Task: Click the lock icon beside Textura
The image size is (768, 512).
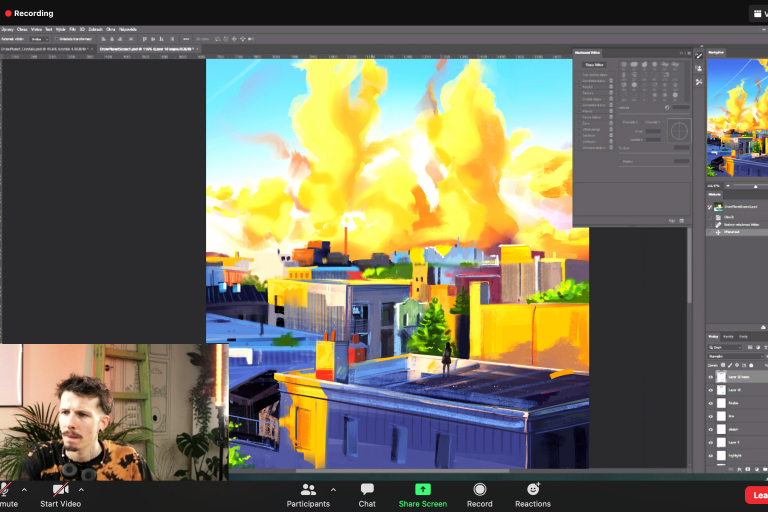Action: click(x=611, y=93)
